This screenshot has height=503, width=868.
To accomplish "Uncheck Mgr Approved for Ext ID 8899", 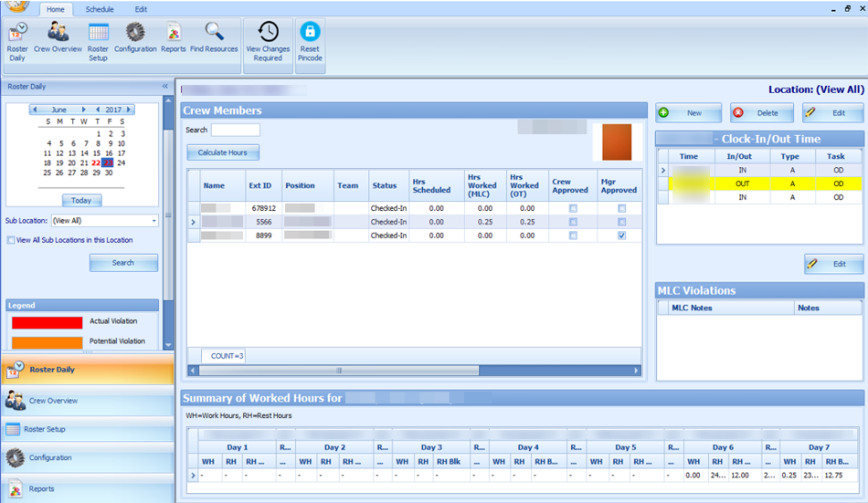I will coord(621,236).
